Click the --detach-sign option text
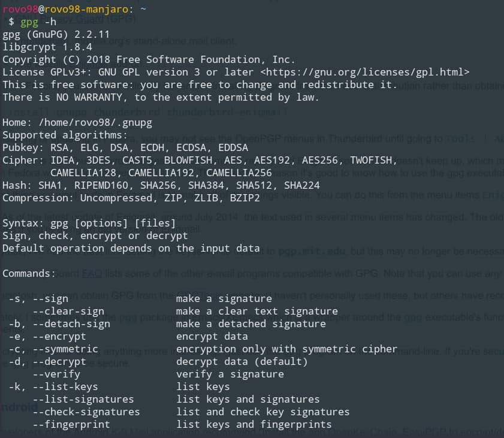This screenshot has width=504, height=438. [x=71, y=324]
